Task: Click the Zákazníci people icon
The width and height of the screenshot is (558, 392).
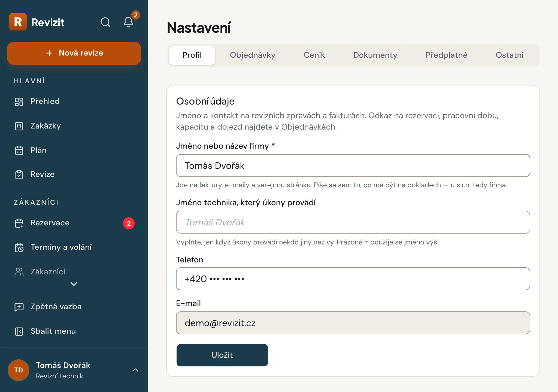Action: [19, 272]
